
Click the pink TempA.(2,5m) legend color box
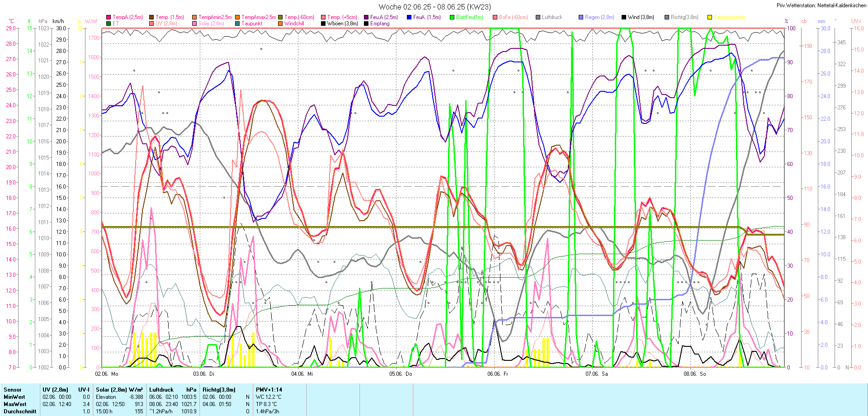coord(108,17)
